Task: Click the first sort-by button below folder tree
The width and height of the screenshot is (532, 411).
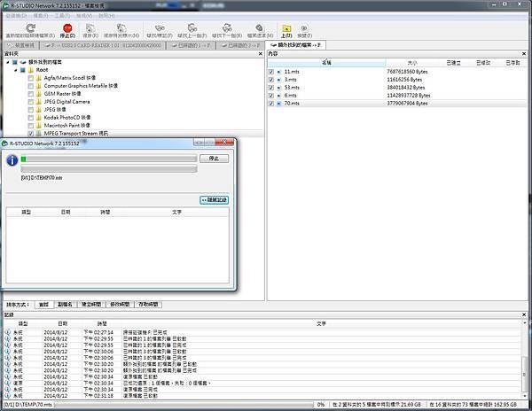Action: (x=43, y=304)
